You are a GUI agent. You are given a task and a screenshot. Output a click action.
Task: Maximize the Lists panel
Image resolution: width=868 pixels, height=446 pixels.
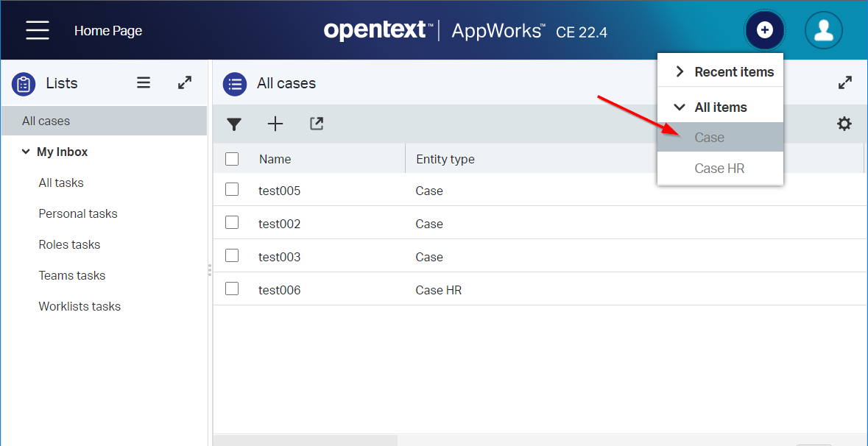click(185, 83)
